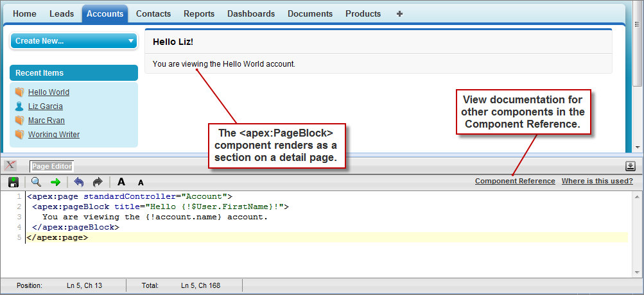
Task: Undo the last edit with blue arrow
Action: pyautogui.click(x=78, y=182)
